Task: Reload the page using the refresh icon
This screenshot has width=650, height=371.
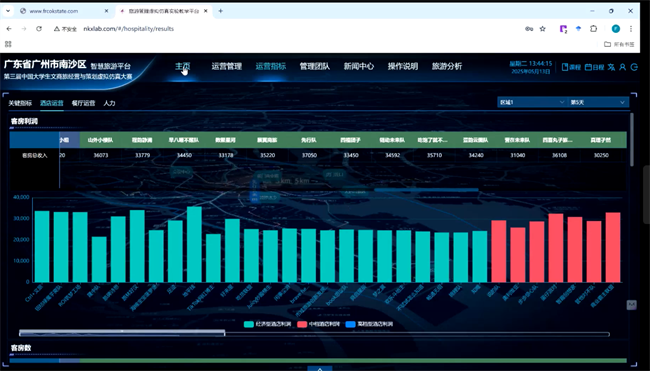Action: pyautogui.click(x=39, y=29)
